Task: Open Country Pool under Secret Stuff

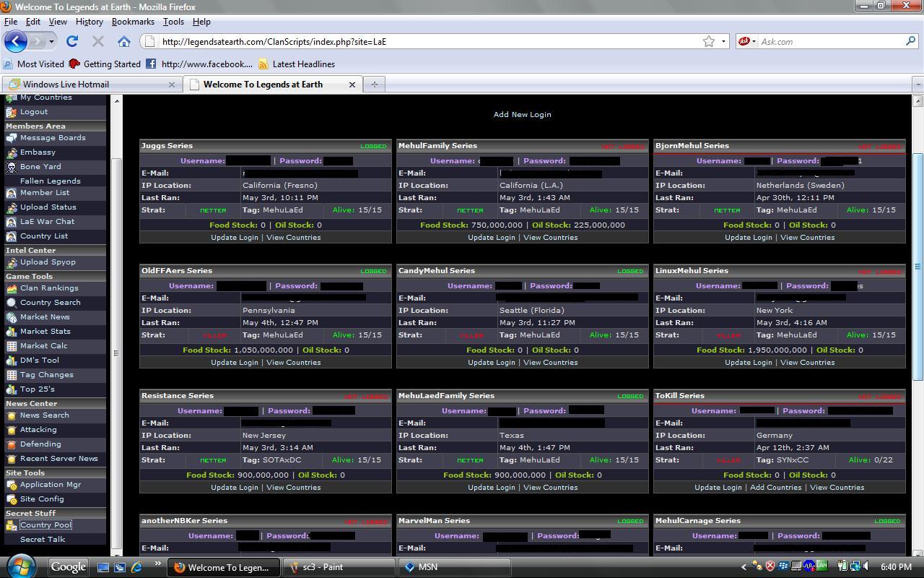Action: (x=45, y=525)
